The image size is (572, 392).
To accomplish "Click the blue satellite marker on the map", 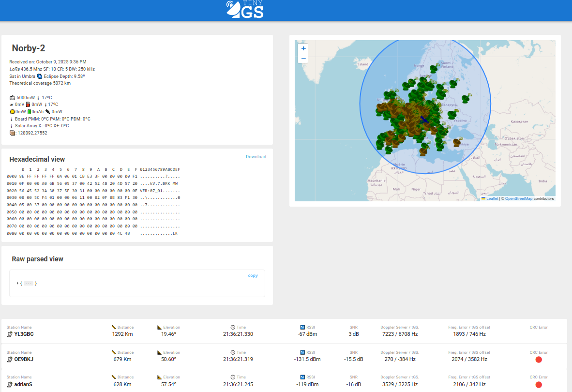I will tap(424, 120).
